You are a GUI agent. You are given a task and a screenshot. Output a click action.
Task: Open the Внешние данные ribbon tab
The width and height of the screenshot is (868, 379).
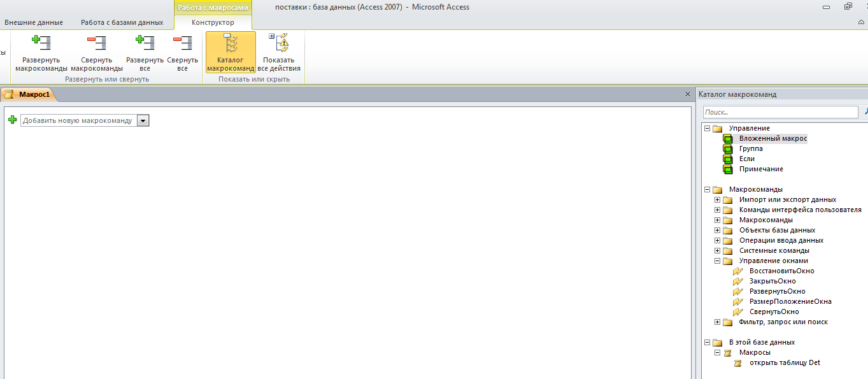(34, 22)
